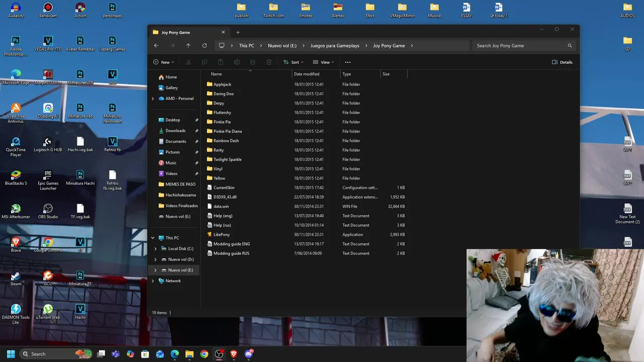This screenshot has width=644, height=362.
Task: Collapse the This PC tree node
Action: (152, 238)
